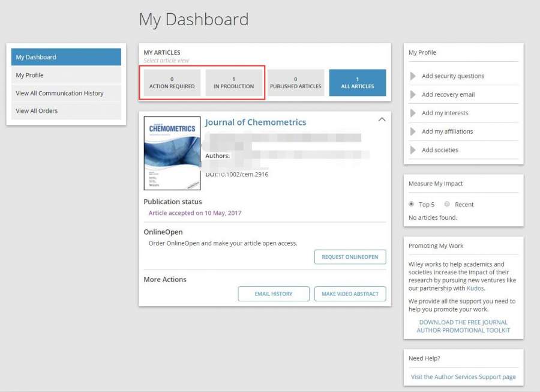Visit the Author Services Support page
The height and width of the screenshot is (392, 540).
click(x=463, y=377)
